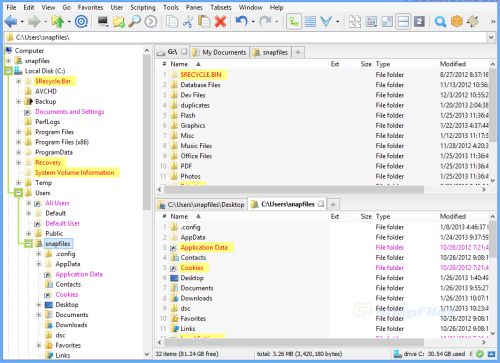Click the Visual Filter funnel icon
Image resolution: width=500 pixels, height=363 pixels.
tap(326, 22)
